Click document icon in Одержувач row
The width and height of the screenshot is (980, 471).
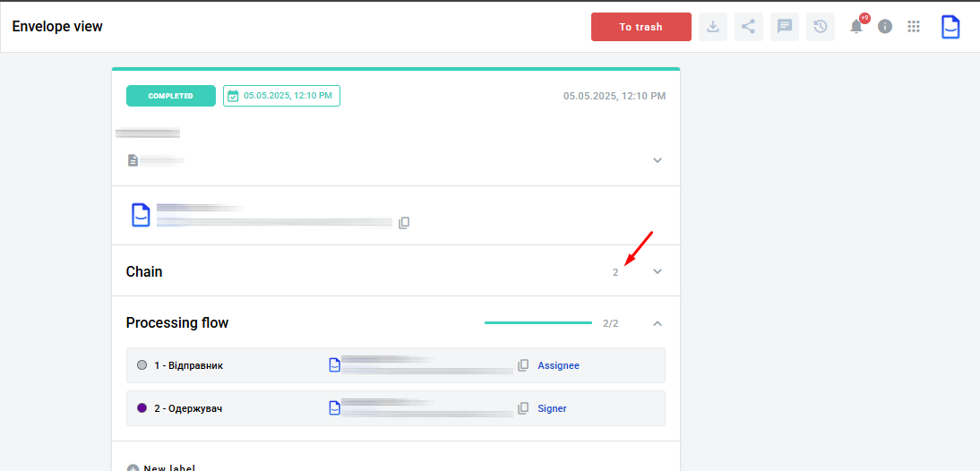[335, 408]
